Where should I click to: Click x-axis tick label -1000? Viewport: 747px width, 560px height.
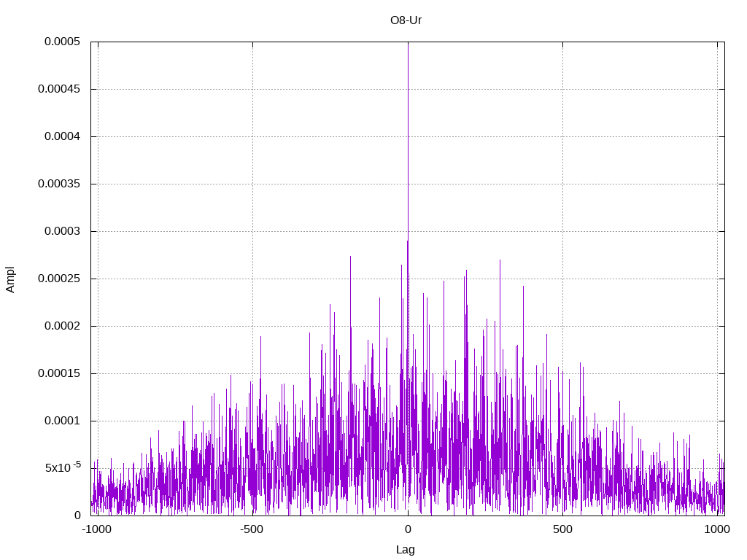[97, 529]
